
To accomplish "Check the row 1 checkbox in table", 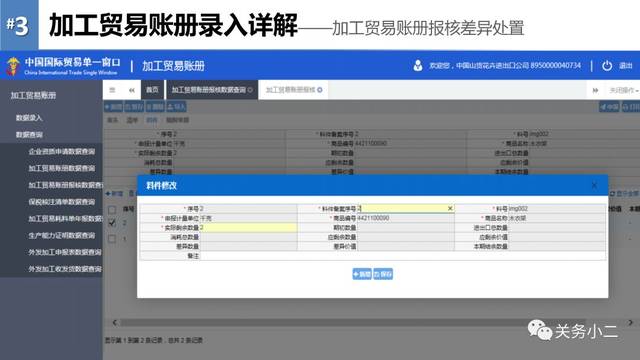I will [112, 238].
